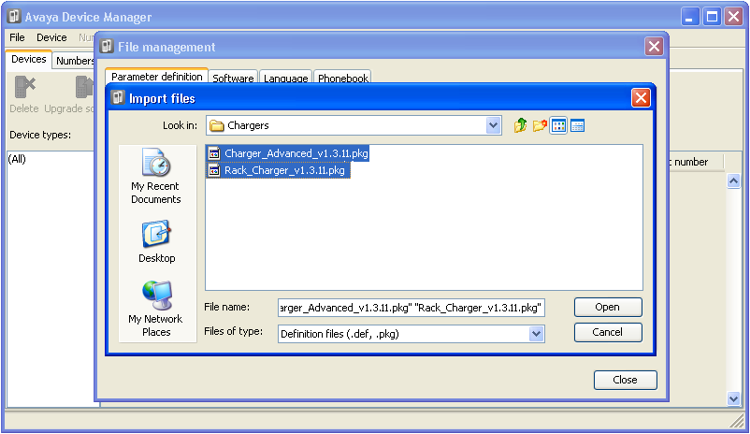Click Avaya Device Manager title icon
750x434 pixels.
pyautogui.click(x=14, y=16)
